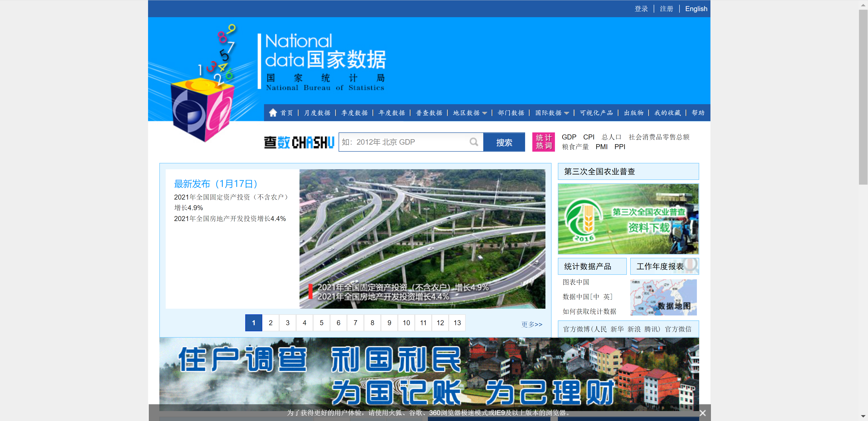This screenshot has height=421, width=868.
Task: Click the magnifier icon in search box
Action: click(474, 142)
